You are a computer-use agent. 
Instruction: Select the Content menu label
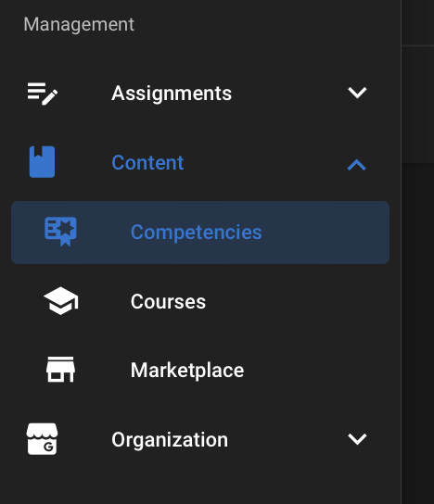pyautogui.click(x=147, y=163)
